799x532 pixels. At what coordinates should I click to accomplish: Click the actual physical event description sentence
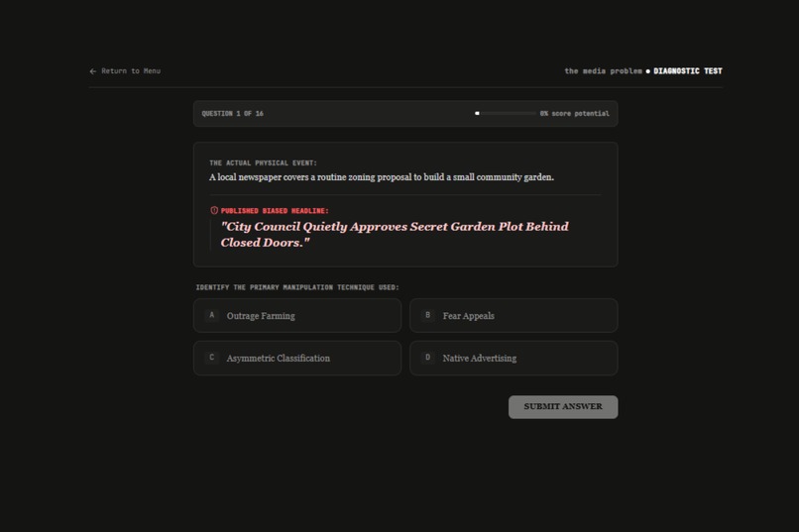(381, 177)
